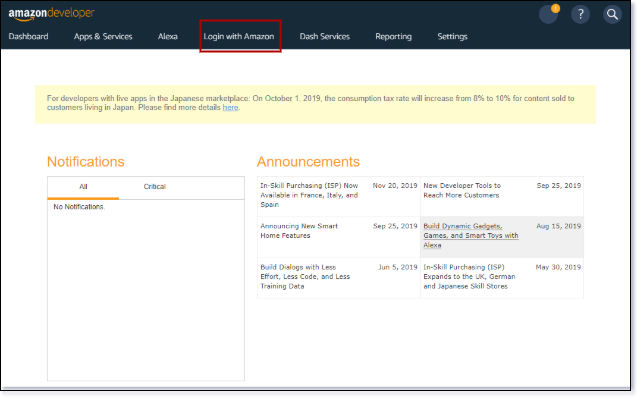Click the Japanese marketplace tax notice text
Screen dimensions: 643x402
pyautogui.click(x=310, y=103)
